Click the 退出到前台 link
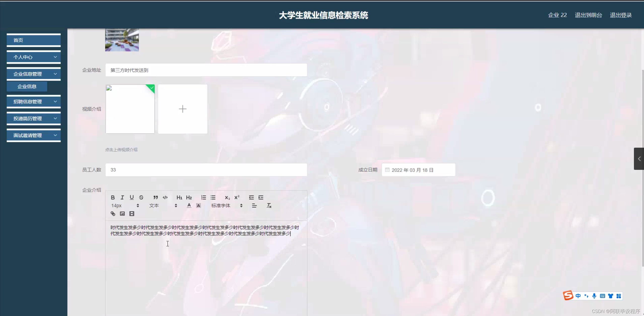Viewport: 644px width, 316px height. (x=588, y=15)
